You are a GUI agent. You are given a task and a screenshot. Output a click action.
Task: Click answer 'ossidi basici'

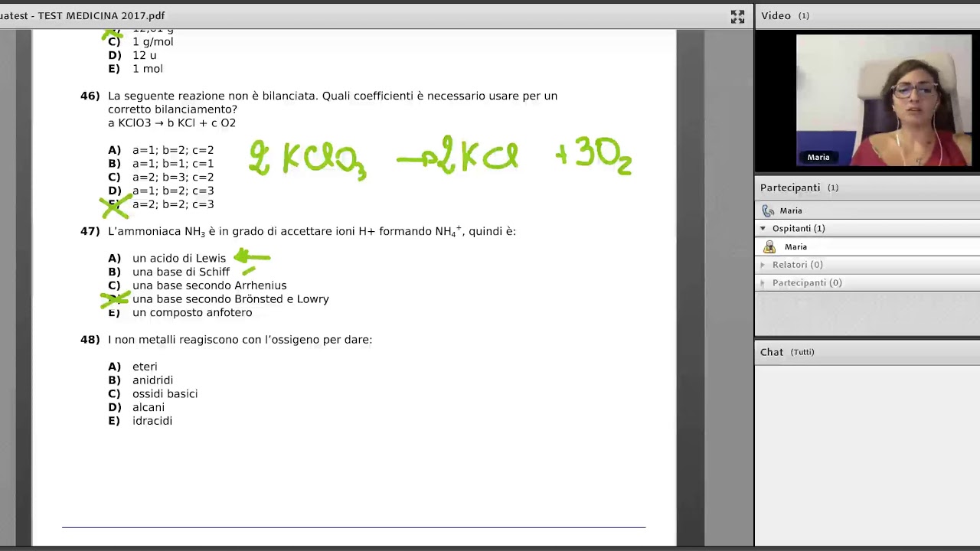point(165,394)
